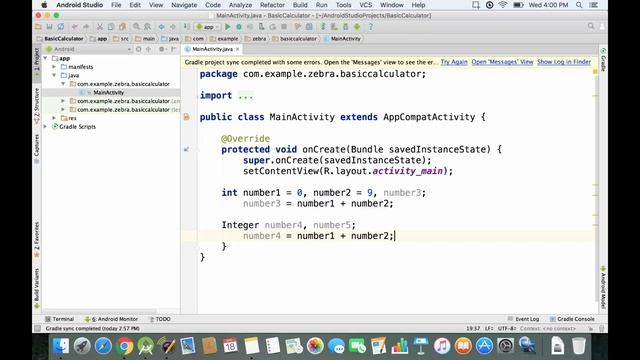
Task: Run the app with green play
Action: [228, 27]
